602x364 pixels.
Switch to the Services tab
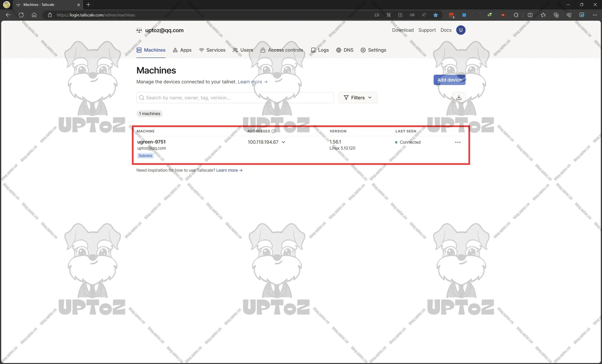click(212, 50)
